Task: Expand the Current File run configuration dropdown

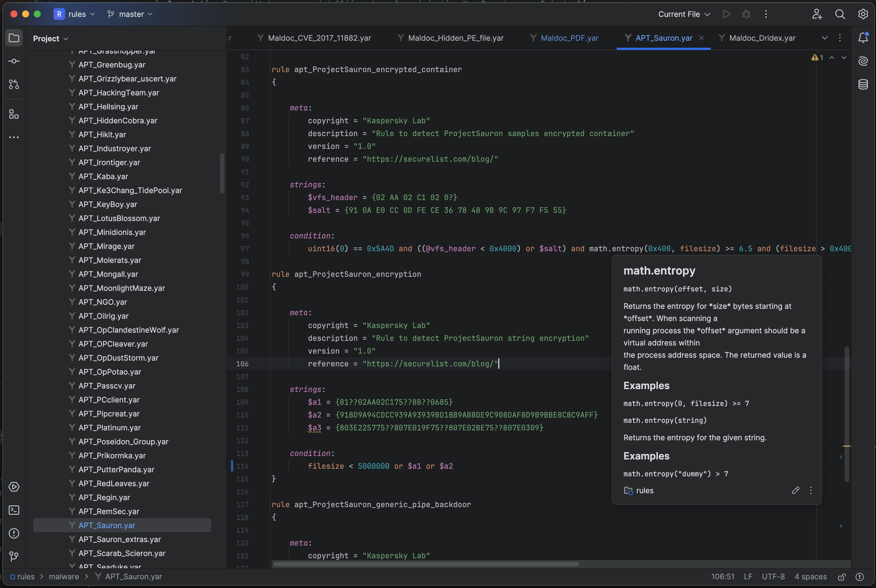Action: (684, 14)
